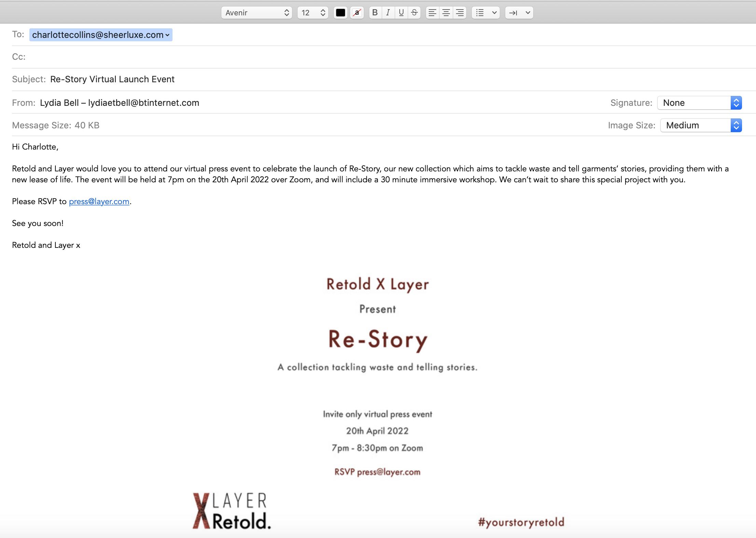Click the Message Size 40 KB label

[56, 125]
